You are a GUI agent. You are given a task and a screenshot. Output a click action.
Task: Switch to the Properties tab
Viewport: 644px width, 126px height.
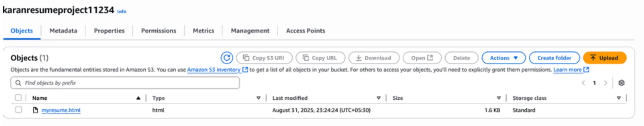tap(109, 31)
